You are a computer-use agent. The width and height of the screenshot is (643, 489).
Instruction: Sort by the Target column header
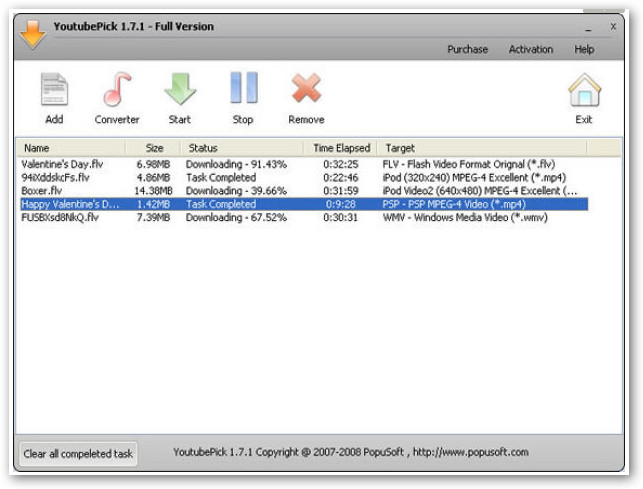[x=482, y=148]
